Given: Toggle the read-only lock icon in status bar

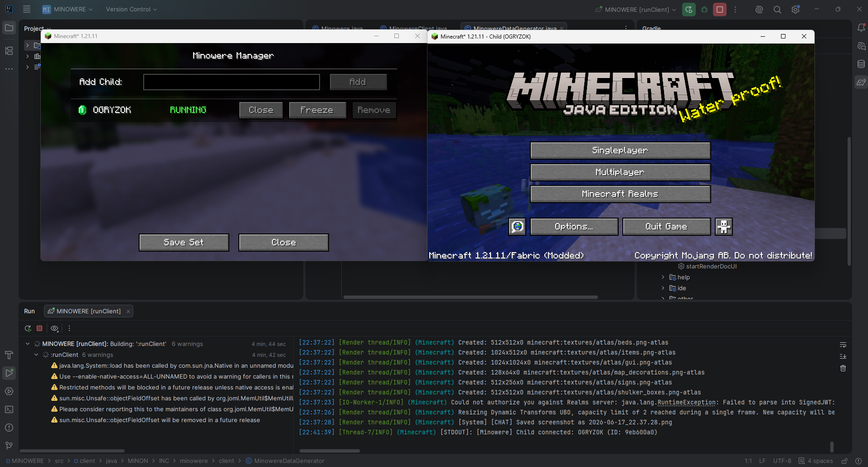Looking at the screenshot, I should point(845,461).
